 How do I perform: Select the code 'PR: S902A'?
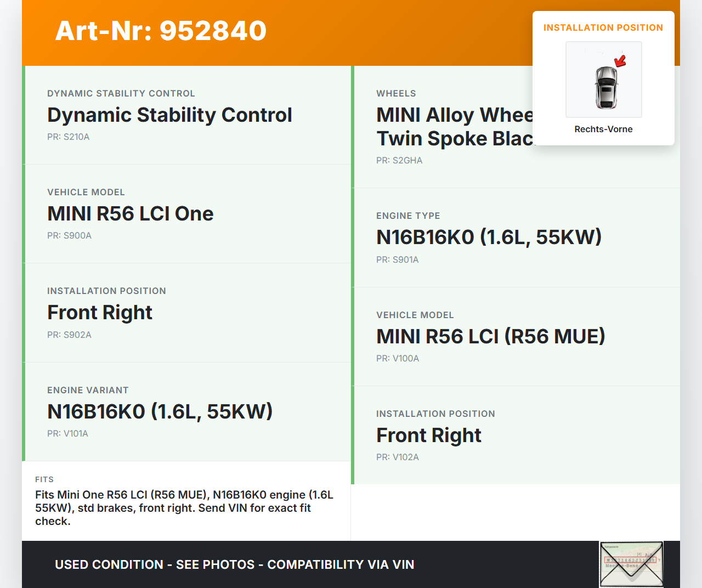pos(70,335)
